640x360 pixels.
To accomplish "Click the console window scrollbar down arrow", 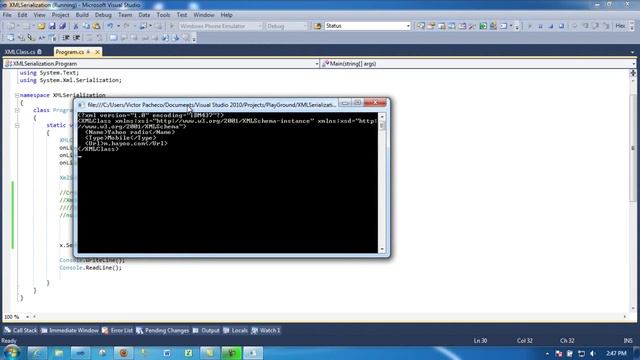I will (x=382, y=249).
